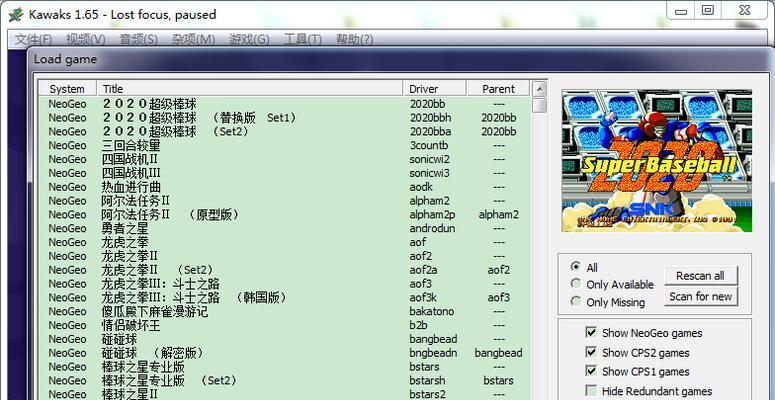The height and width of the screenshot is (400, 775).
Task: Select the 棒球之星专业版 row with driver bstars
Action: point(284,367)
